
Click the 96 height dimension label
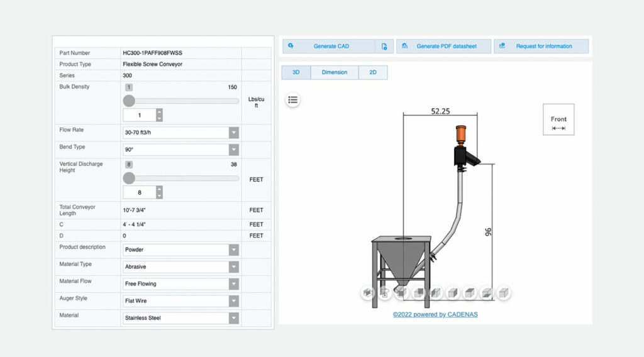(x=488, y=233)
